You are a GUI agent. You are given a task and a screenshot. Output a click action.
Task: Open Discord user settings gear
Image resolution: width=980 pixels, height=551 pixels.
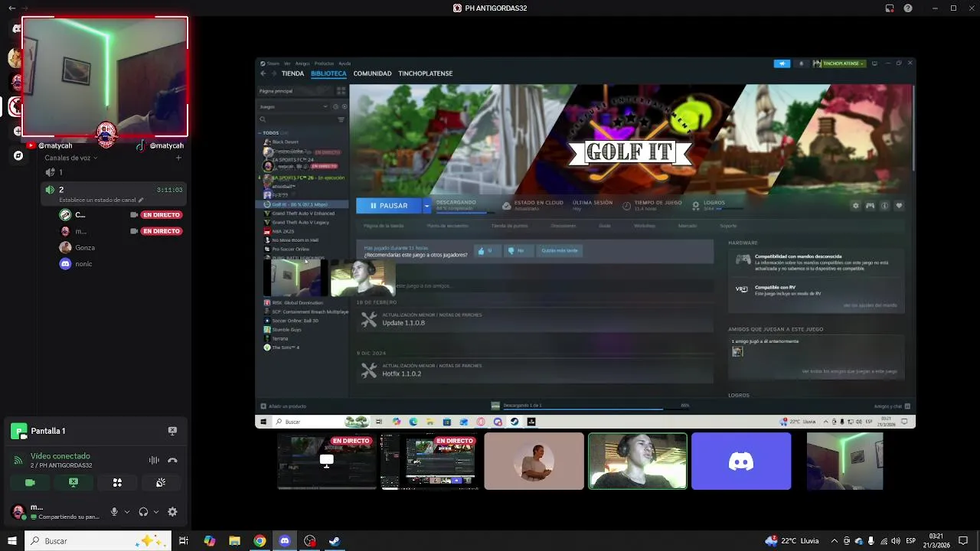(172, 511)
